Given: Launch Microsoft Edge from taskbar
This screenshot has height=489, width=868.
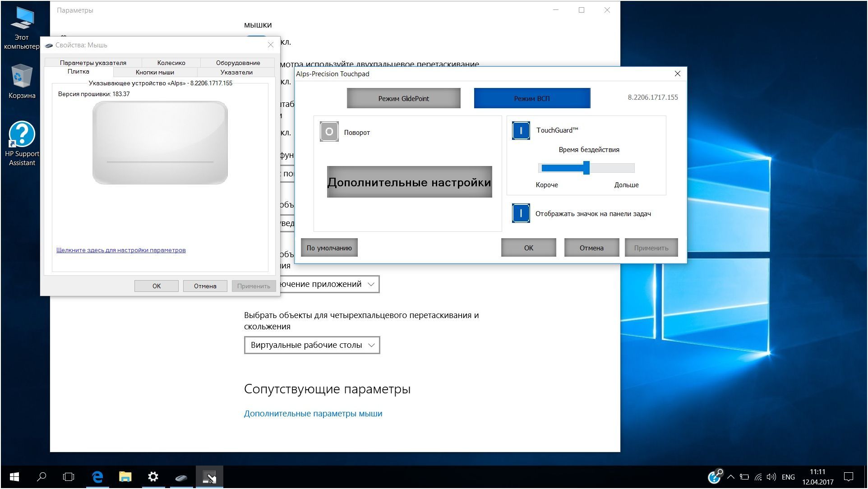Looking at the screenshot, I should pos(97,477).
